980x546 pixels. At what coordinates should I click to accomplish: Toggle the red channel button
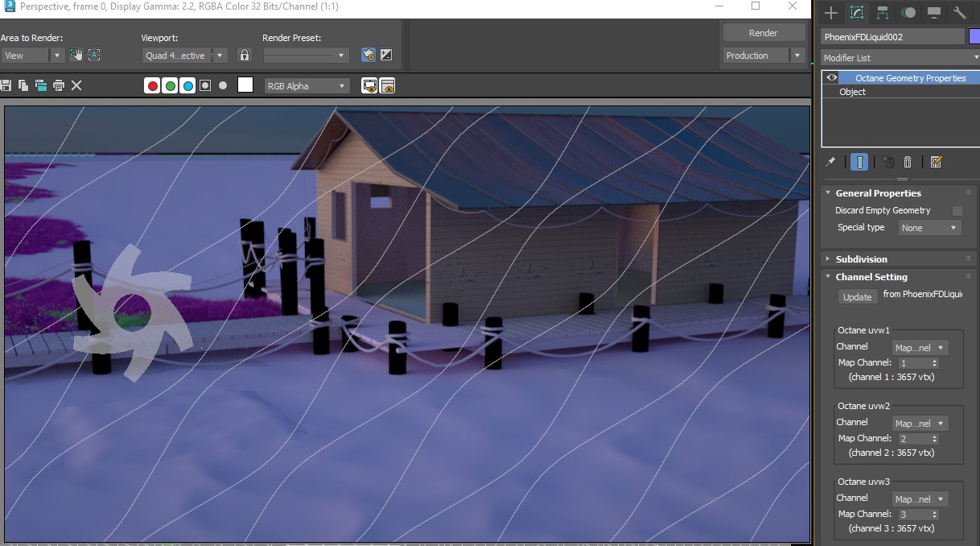tap(152, 85)
